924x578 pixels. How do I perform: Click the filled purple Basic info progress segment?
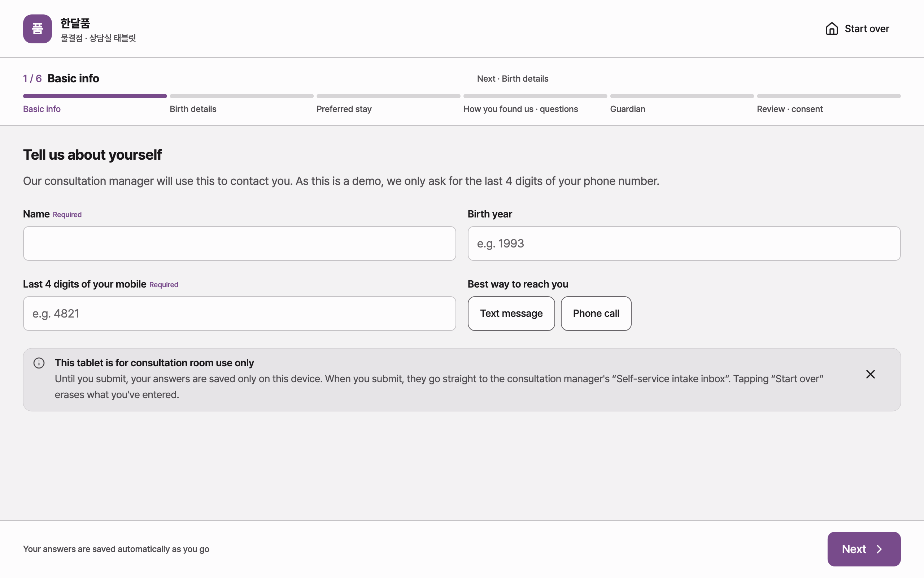pyautogui.click(x=95, y=96)
